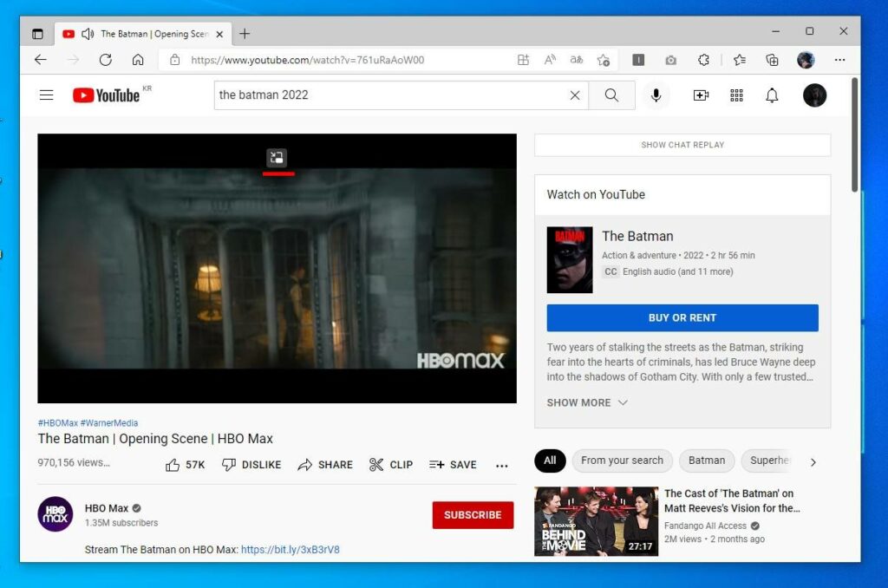Click SAVE to playlist

(453, 465)
